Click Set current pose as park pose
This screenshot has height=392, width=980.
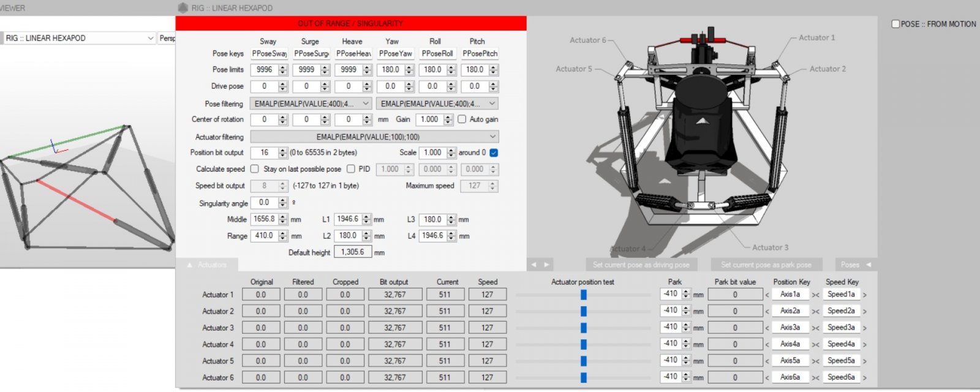pos(766,265)
